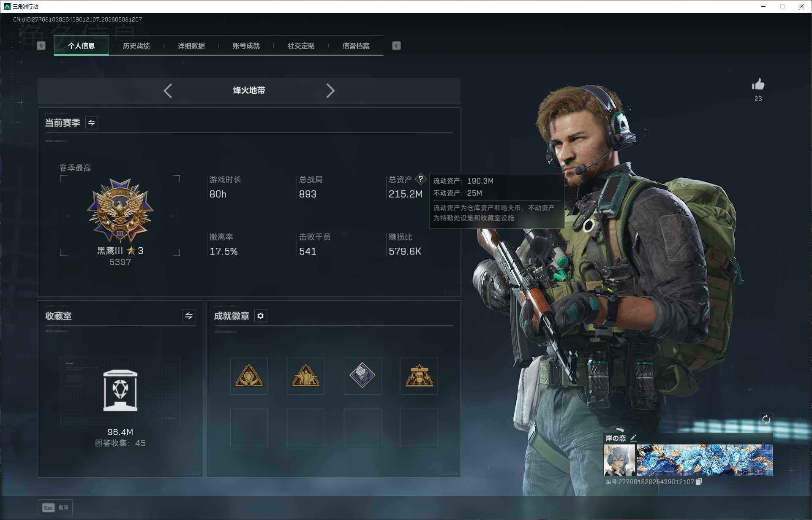Minimize the 三角洲行动 window
The image size is (812, 520).
[x=763, y=6]
